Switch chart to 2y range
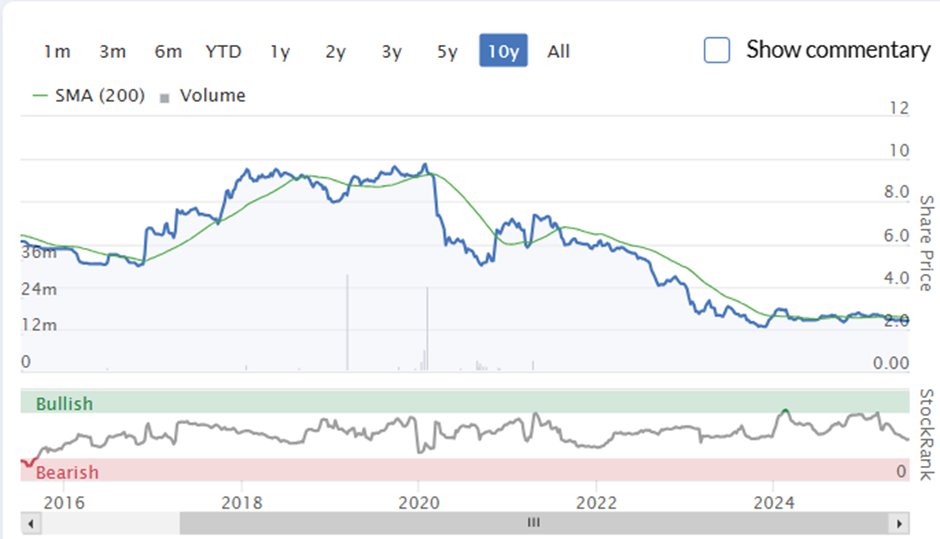This screenshot has width=940, height=539. (336, 52)
